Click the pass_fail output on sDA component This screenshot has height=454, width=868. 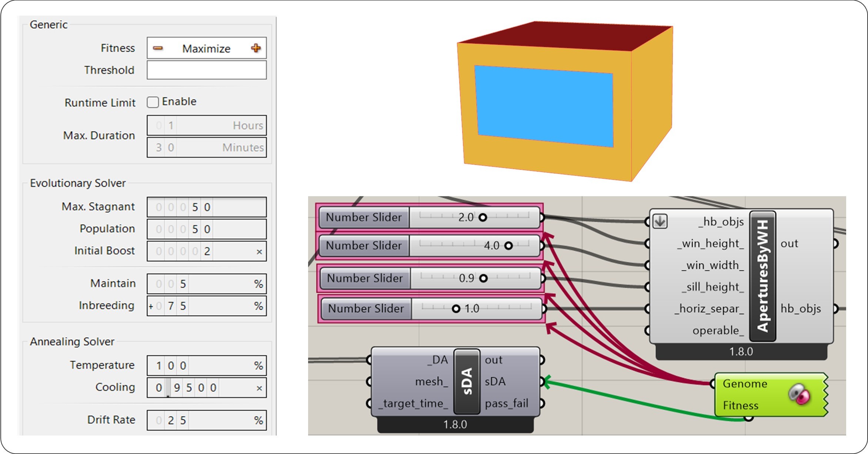click(x=507, y=403)
